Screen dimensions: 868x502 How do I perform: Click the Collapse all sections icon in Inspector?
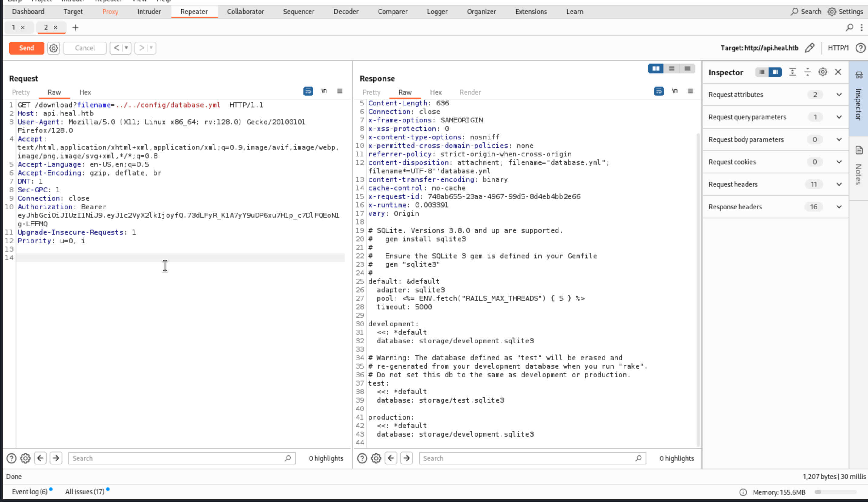coord(807,72)
